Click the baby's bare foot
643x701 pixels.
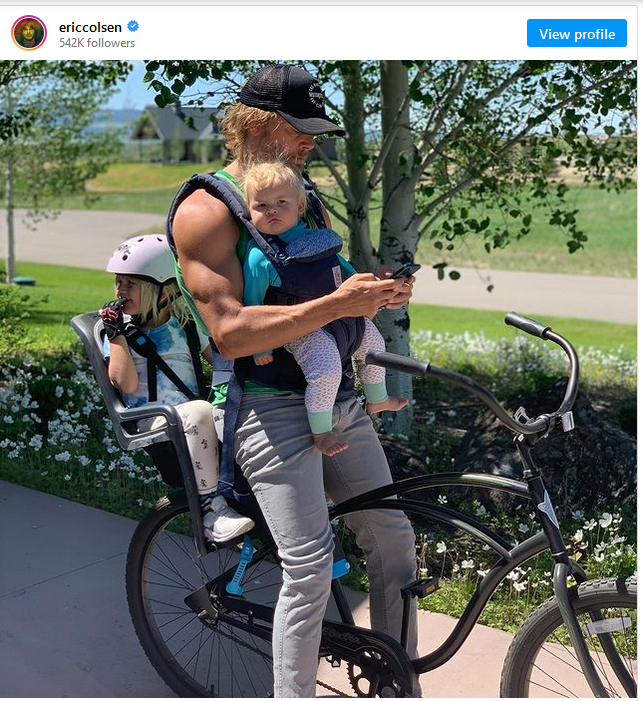(x=330, y=444)
